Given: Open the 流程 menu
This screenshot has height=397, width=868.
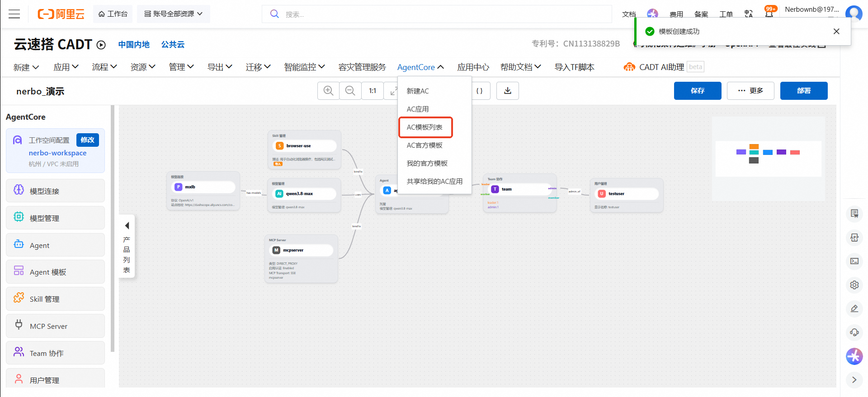Looking at the screenshot, I should 104,67.
